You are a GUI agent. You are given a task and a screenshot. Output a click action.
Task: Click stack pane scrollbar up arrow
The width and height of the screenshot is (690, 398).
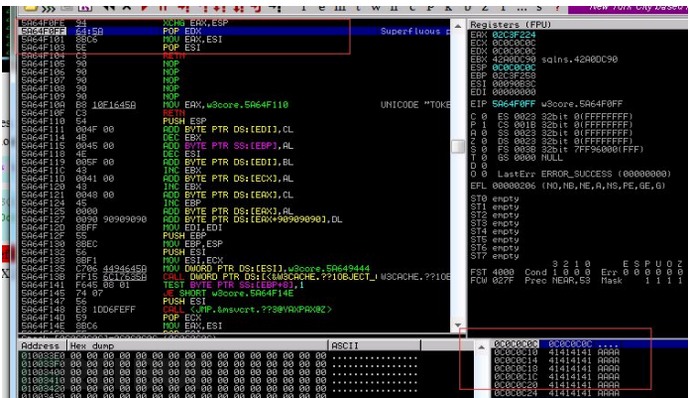pyautogui.click(x=481, y=347)
